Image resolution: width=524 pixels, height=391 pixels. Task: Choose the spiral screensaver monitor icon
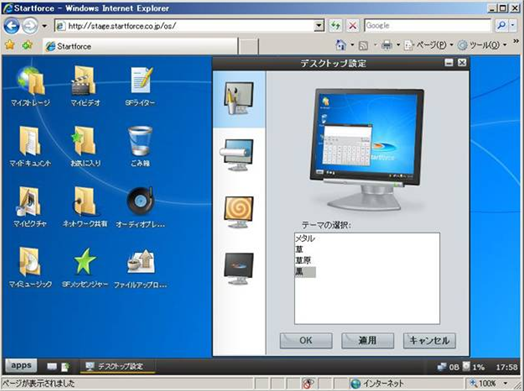point(238,212)
